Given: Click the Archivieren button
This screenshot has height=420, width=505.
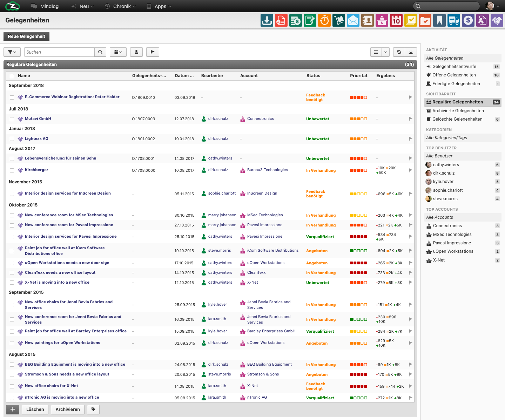Looking at the screenshot, I should [x=68, y=409].
